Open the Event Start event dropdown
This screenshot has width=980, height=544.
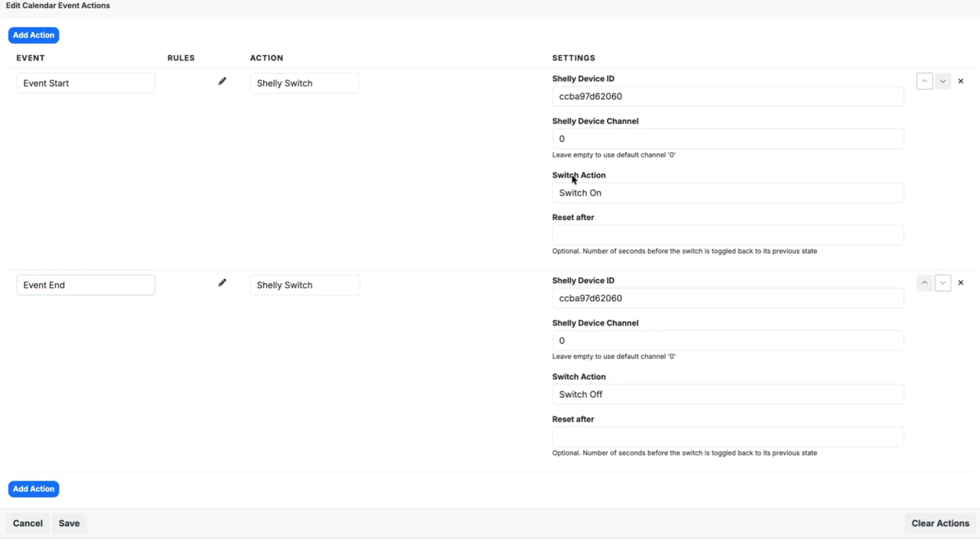pyautogui.click(x=85, y=83)
